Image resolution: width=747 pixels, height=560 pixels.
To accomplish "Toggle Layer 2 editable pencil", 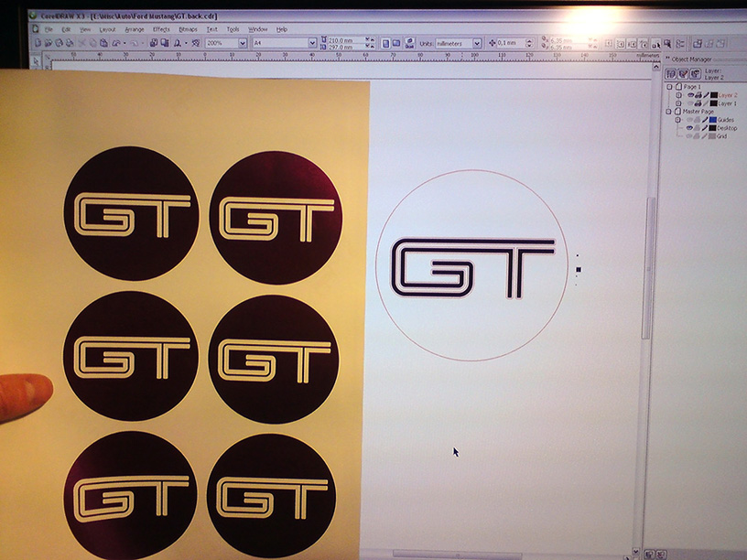I will (x=706, y=95).
